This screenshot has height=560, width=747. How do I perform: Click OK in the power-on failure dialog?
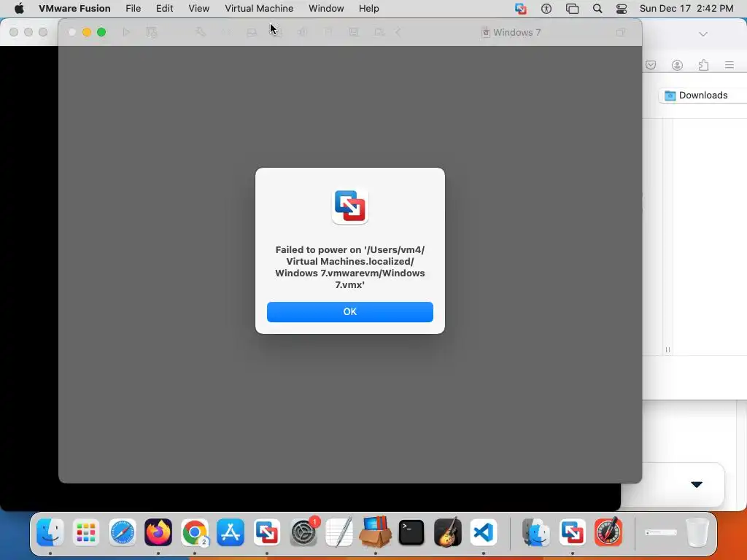point(349,312)
